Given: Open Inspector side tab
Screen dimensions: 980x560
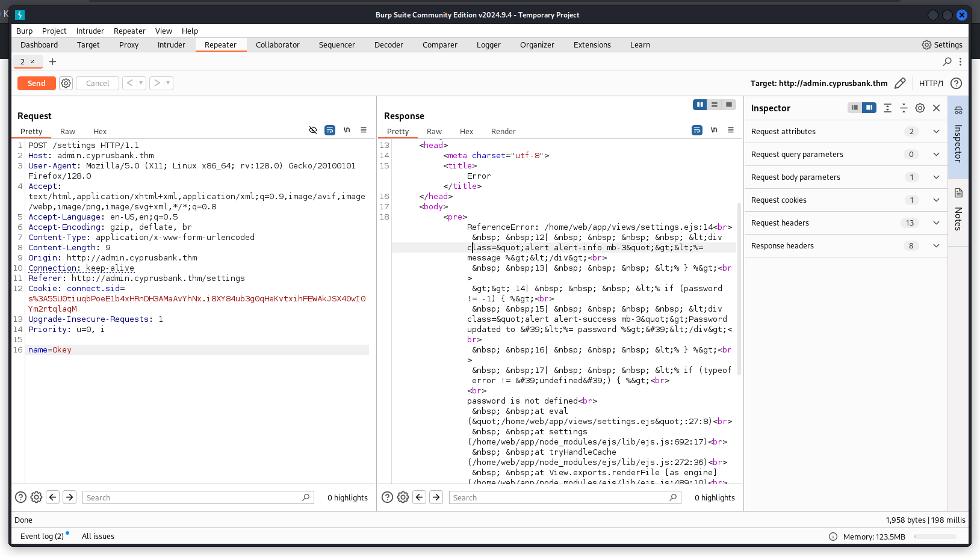Looking at the screenshot, I should coord(958,137).
